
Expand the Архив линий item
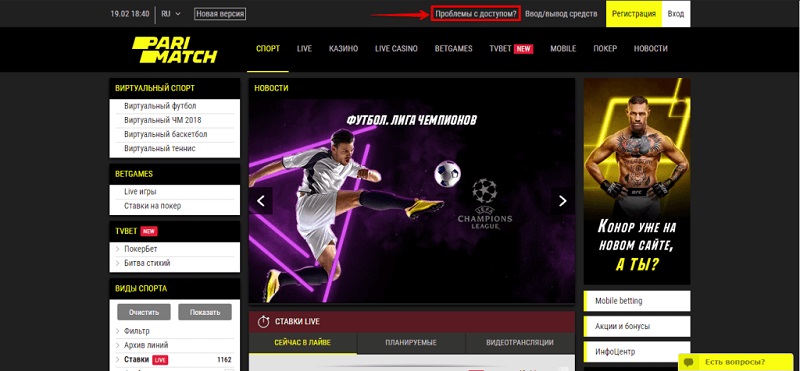point(146,345)
